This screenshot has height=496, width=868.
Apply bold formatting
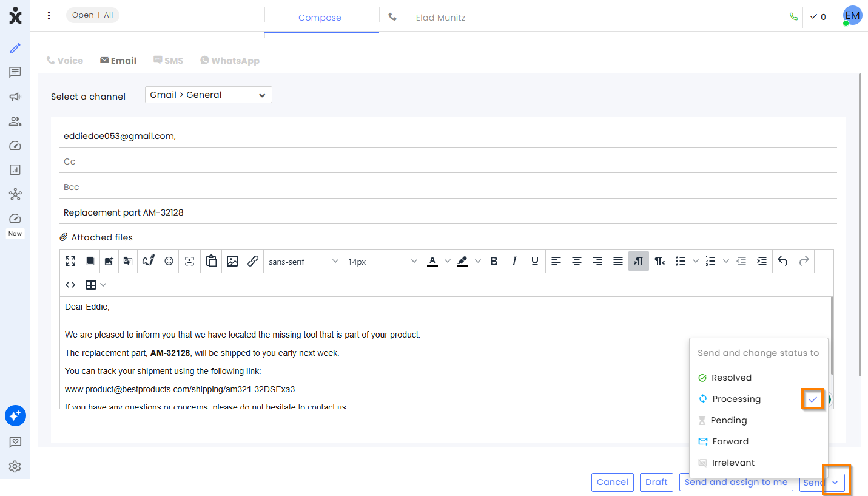[x=494, y=261]
